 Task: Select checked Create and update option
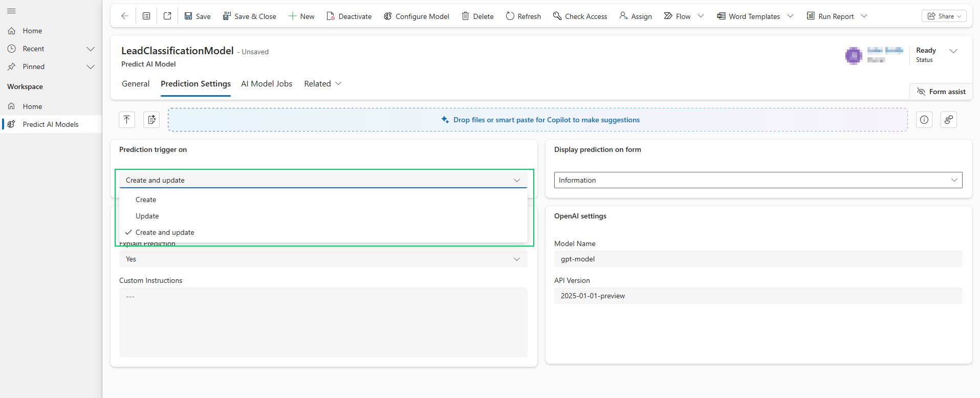165,232
